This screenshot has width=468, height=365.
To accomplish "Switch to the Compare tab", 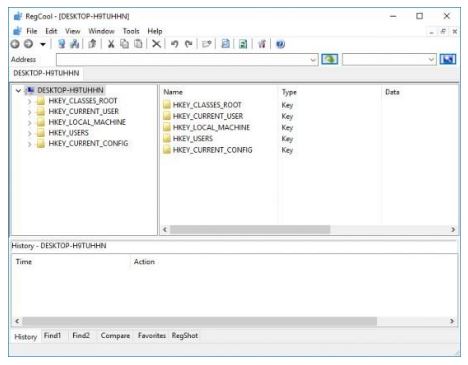I will [x=115, y=336].
